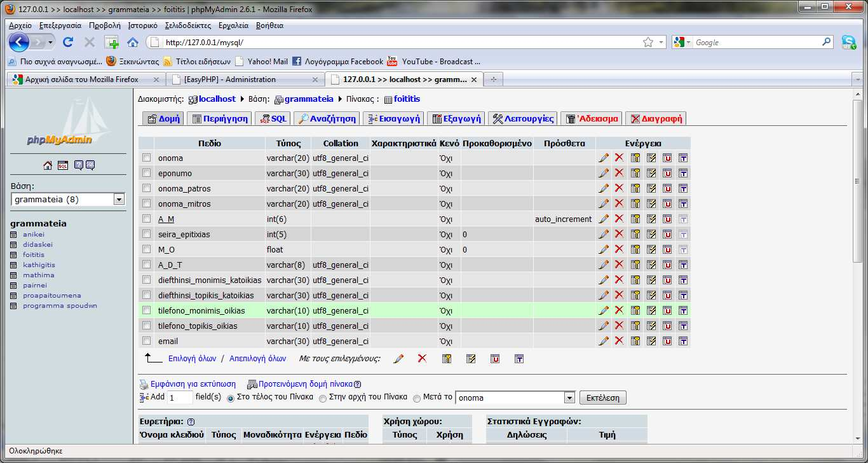Click the phpMyAdmin home icon in sidebar
The height and width of the screenshot is (463, 868).
48,165
